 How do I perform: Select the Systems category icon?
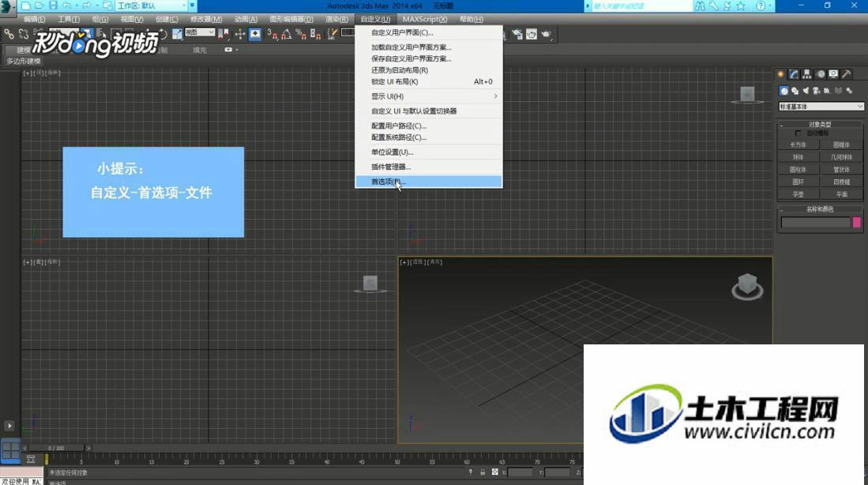click(849, 91)
